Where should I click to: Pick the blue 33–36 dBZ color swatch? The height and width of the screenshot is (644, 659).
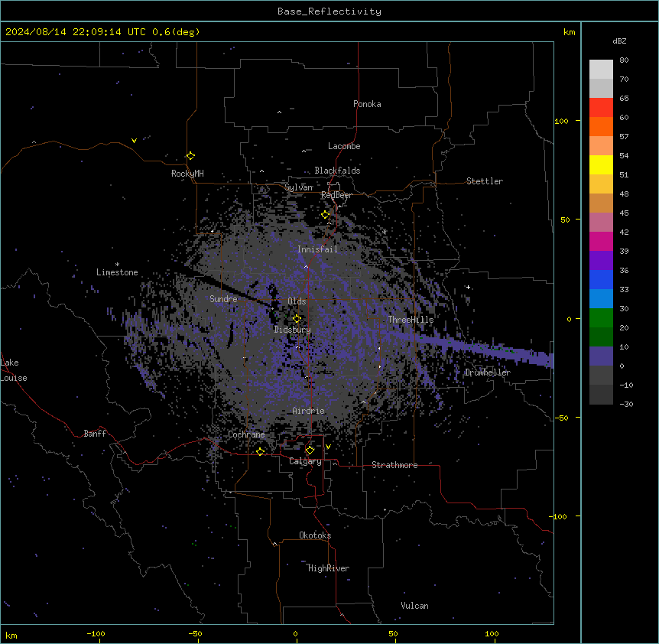(x=601, y=279)
